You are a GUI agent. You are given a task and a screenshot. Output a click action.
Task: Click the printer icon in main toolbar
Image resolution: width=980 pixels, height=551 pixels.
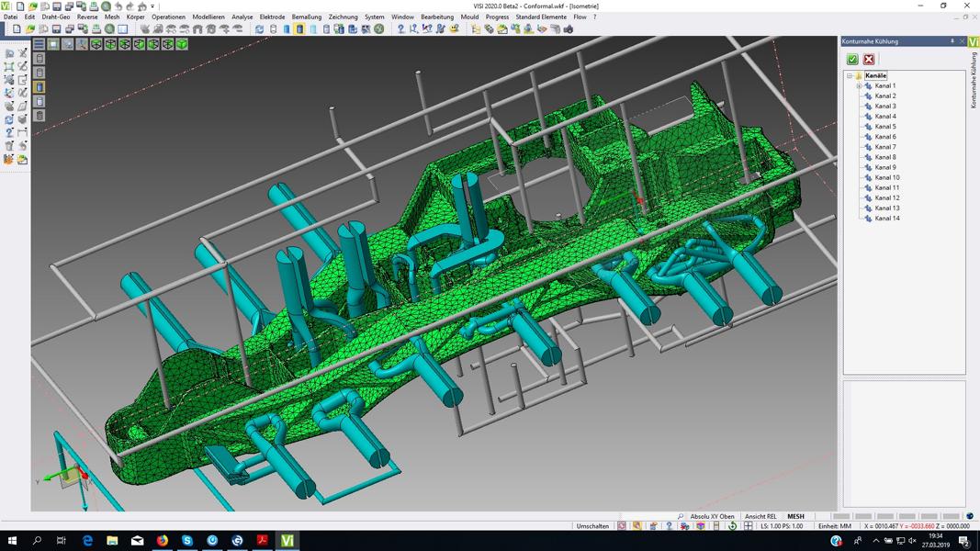click(96, 28)
